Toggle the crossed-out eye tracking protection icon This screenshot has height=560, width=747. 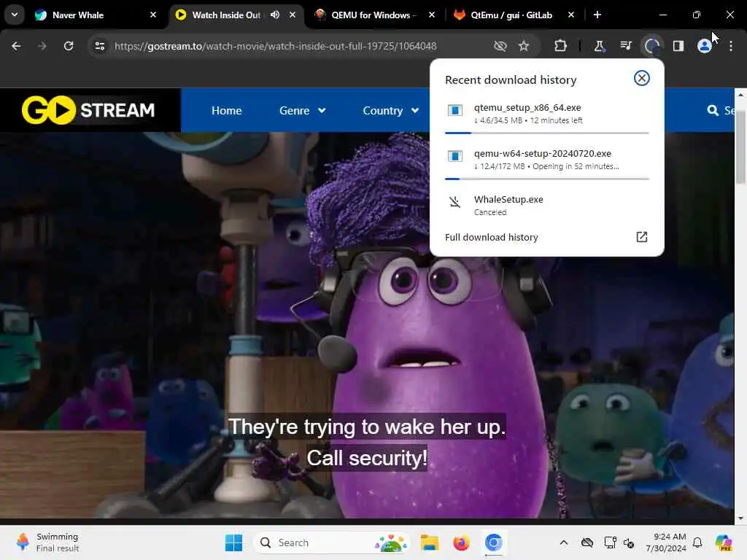[x=500, y=46]
